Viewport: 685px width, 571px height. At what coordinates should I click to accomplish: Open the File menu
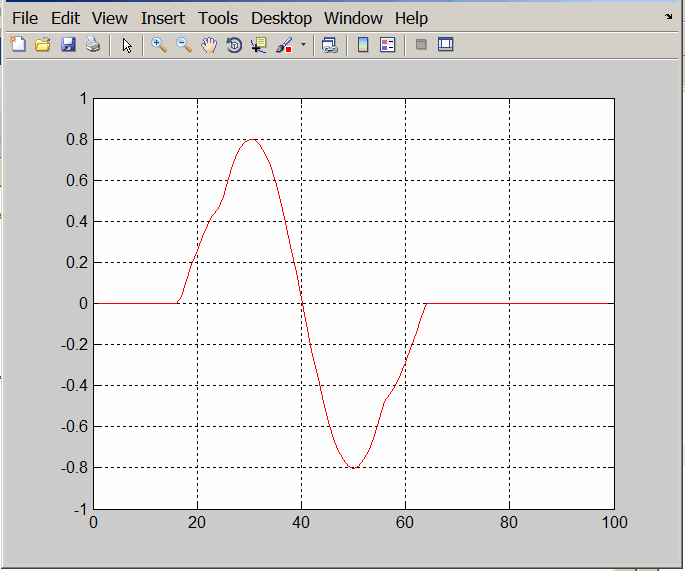(25, 18)
